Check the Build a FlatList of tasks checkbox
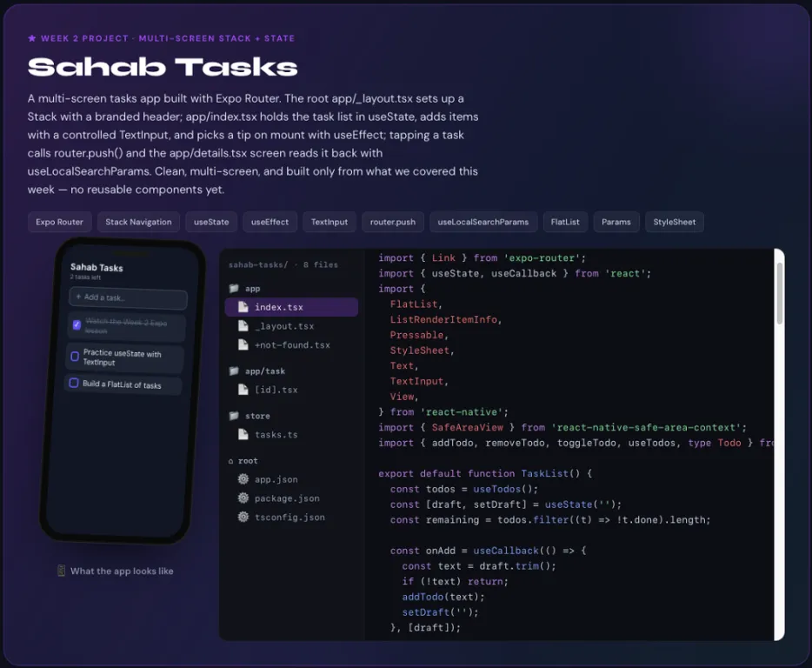 [74, 383]
